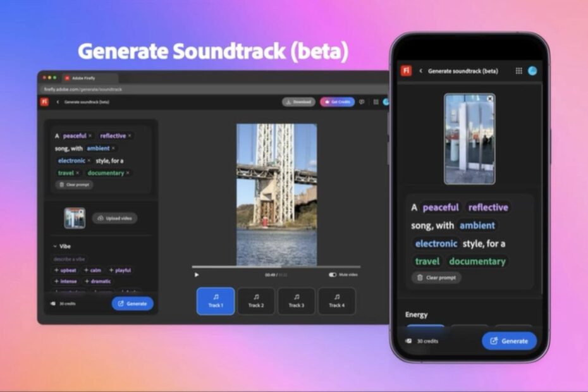Tap the 30 credits indicator on the phone
This screenshot has width=588, height=392.
pyautogui.click(x=422, y=341)
